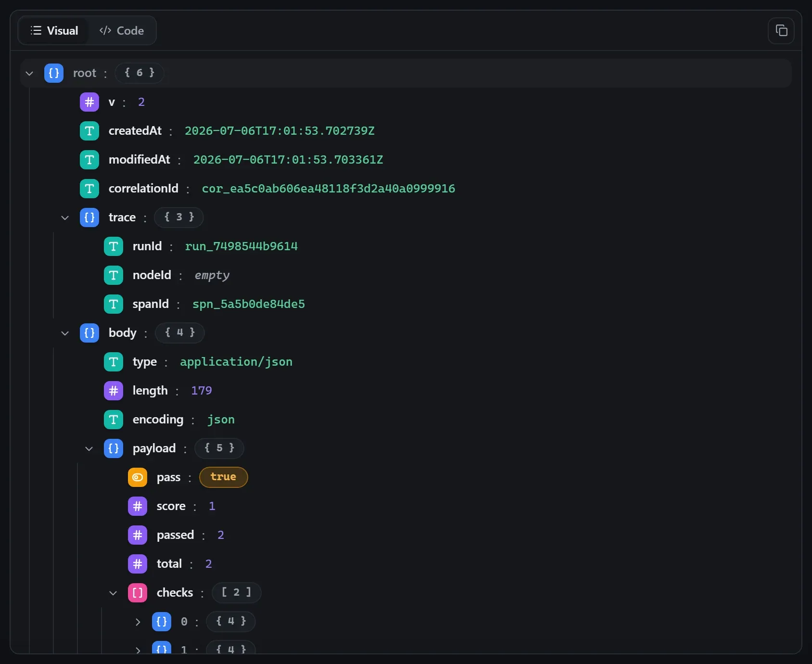812x664 pixels.
Task: Click the score value 1
Action: pos(212,506)
